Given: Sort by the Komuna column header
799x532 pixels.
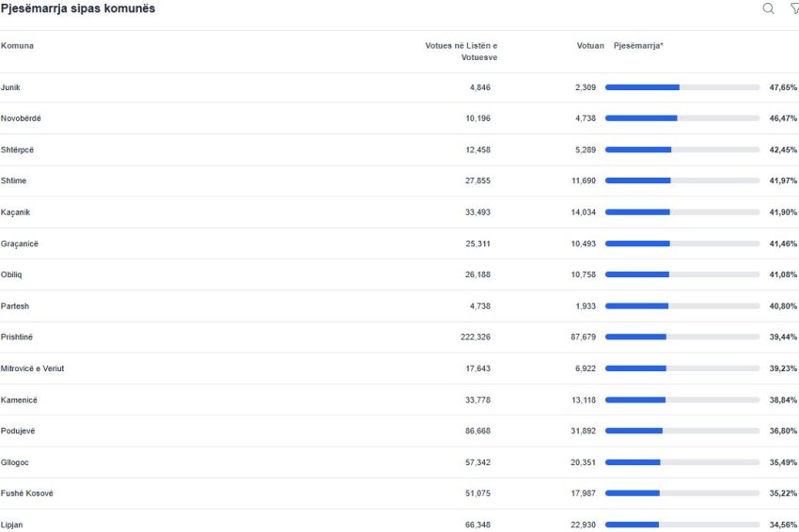Looking at the screenshot, I should coord(17,46).
